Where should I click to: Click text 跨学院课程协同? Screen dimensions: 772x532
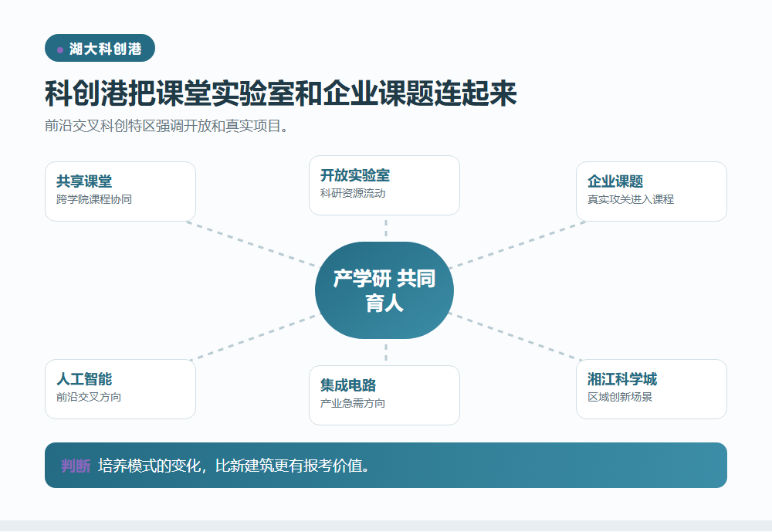point(94,199)
